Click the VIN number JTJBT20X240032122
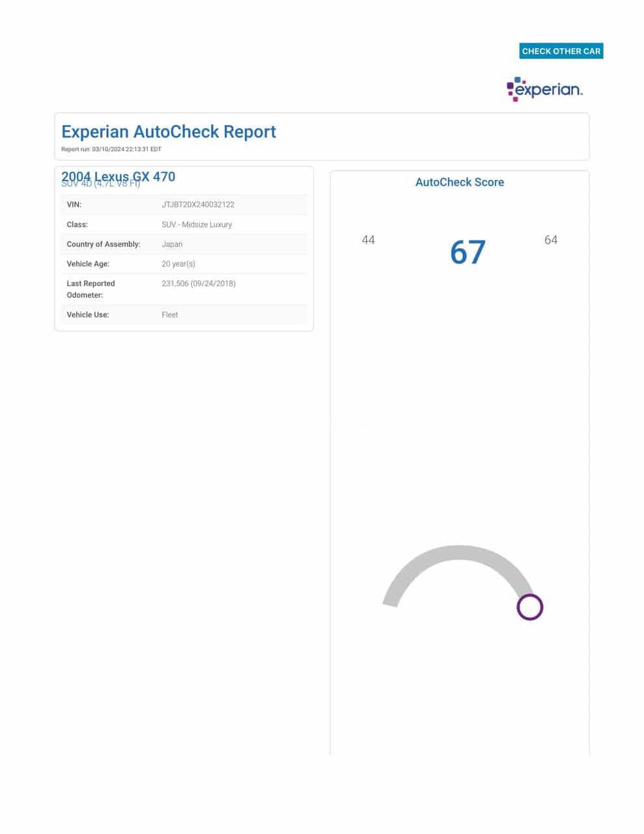The image size is (644, 834). [198, 205]
